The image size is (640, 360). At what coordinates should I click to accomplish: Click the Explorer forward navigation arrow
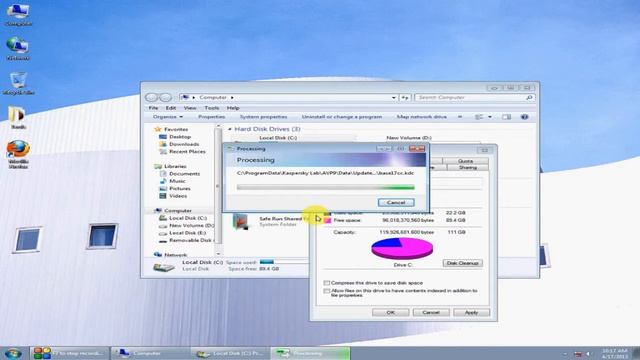tap(165, 98)
